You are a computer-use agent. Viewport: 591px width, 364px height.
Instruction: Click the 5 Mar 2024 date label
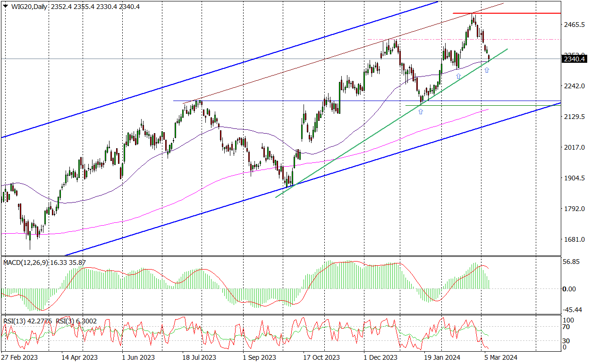[501, 357]
